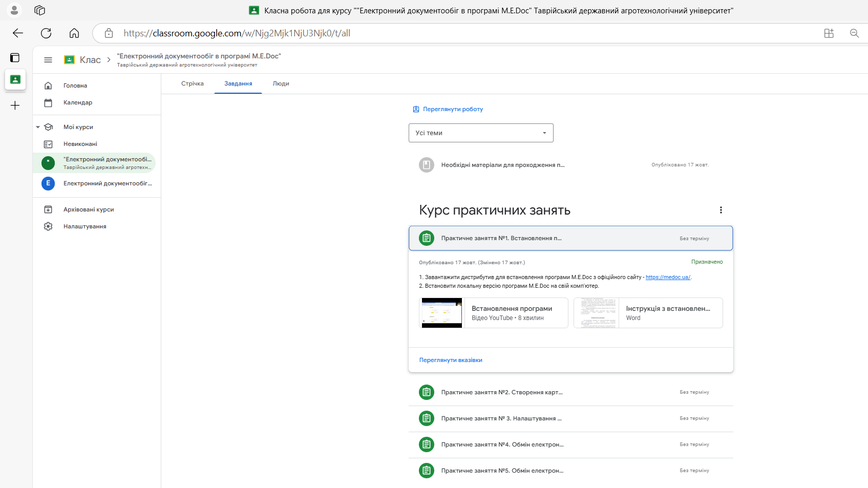
Task: Open Календар in the sidebar
Action: 78,102
